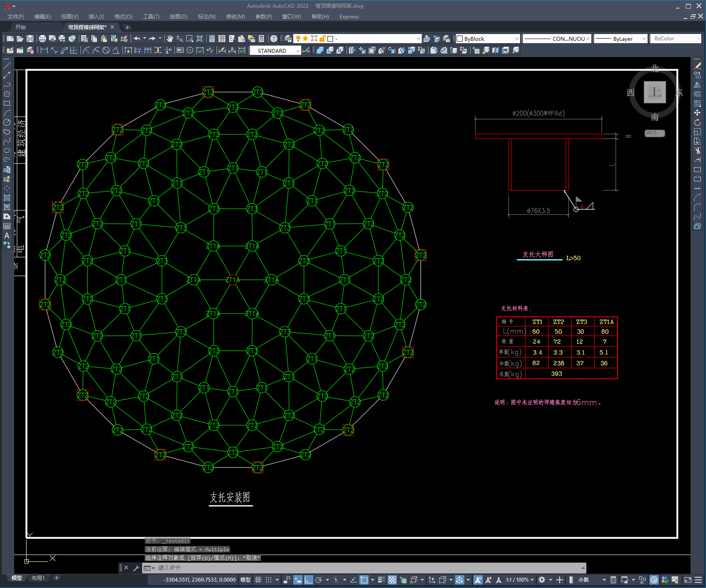The width and height of the screenshot is (706, 588).
Task: Select the Hatch tool
Action: click(7, 198)
